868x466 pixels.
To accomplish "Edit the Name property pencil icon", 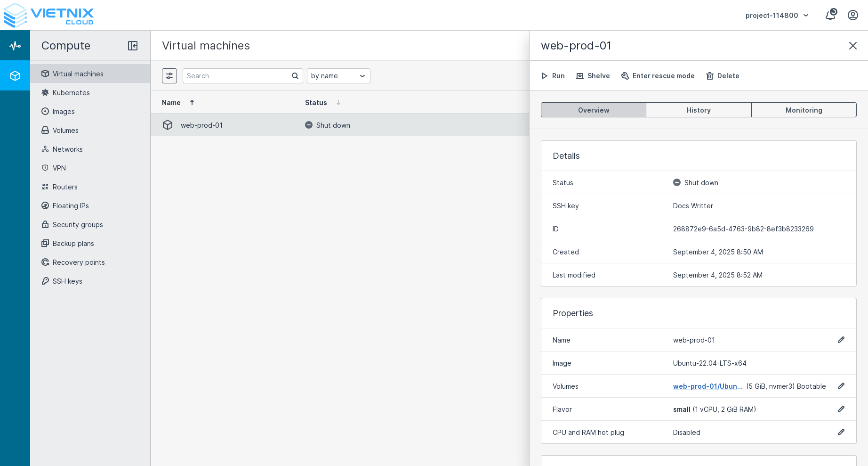I will [x=841, y=340].
